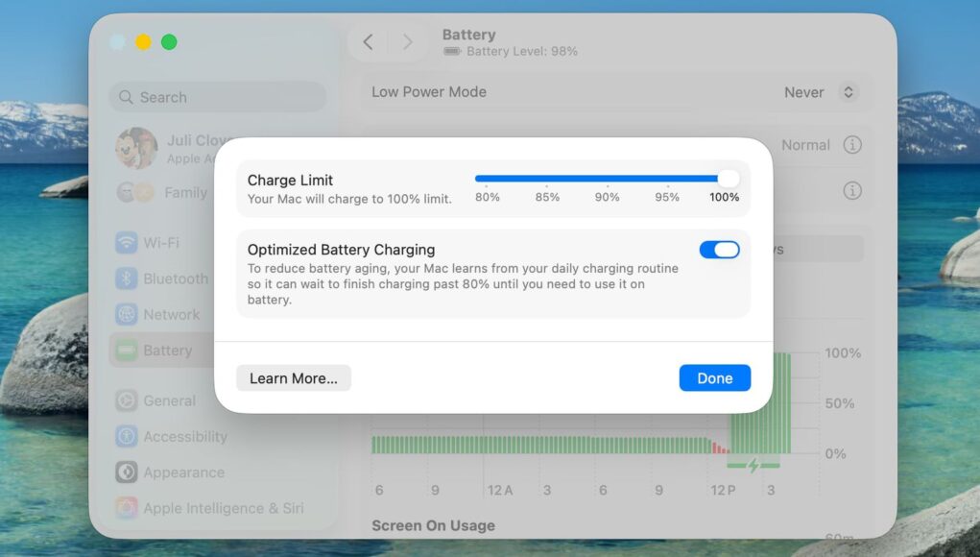
Task: Click info icon next to Normal
Action: [852, 145]
